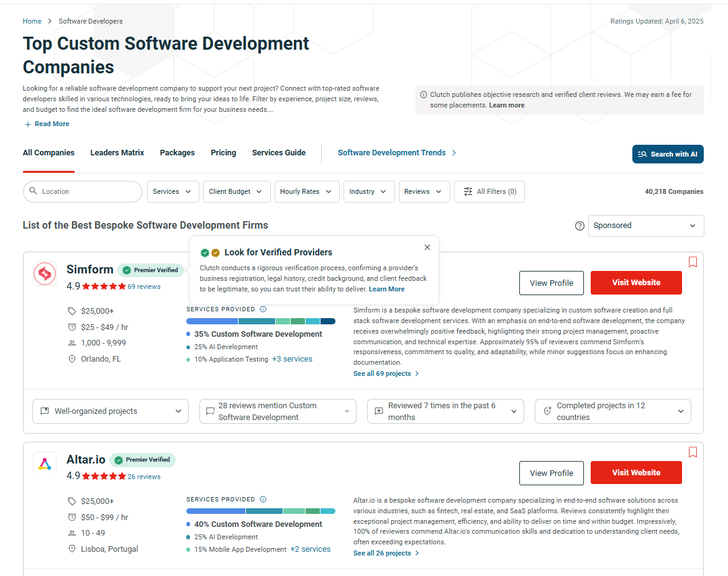The height and width of the screenshot is (576, 728).
Task: Open Altar.io's 26 reviews link
Action: pos(144,477)
